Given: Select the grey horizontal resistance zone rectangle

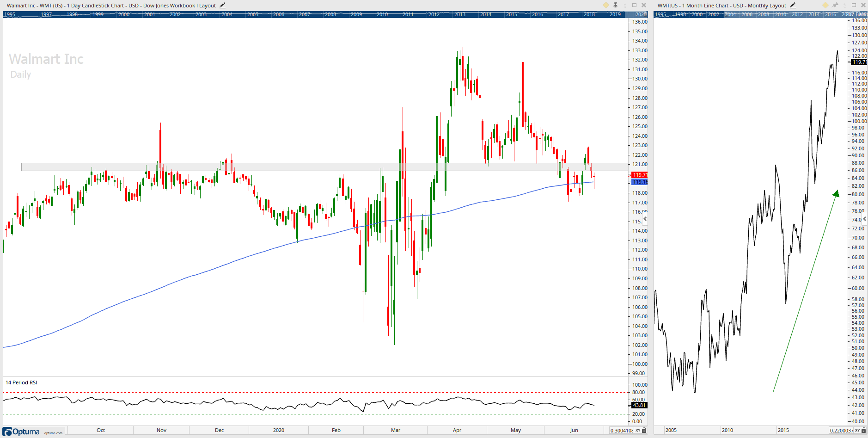Looking at the screenshot, I should [325, 167].
